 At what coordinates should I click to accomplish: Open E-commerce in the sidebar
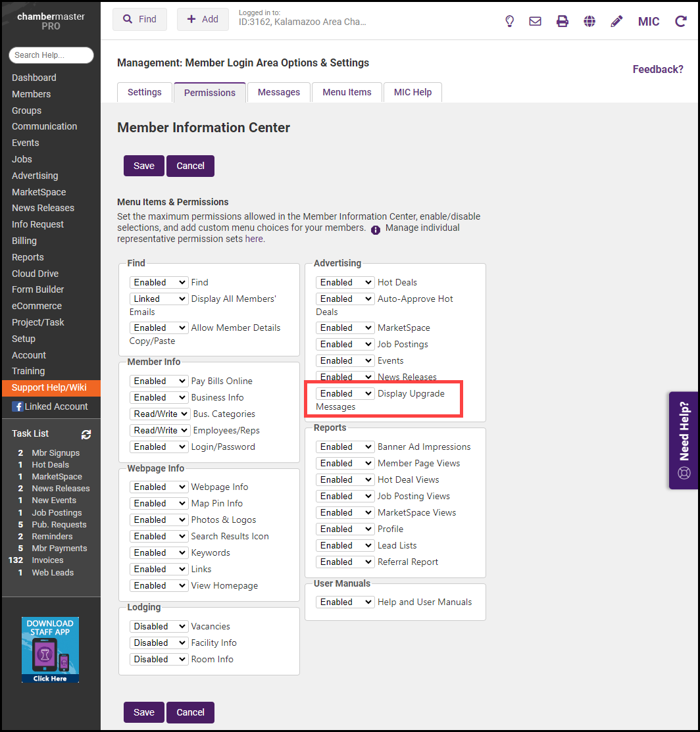click(x=37, y=306)
